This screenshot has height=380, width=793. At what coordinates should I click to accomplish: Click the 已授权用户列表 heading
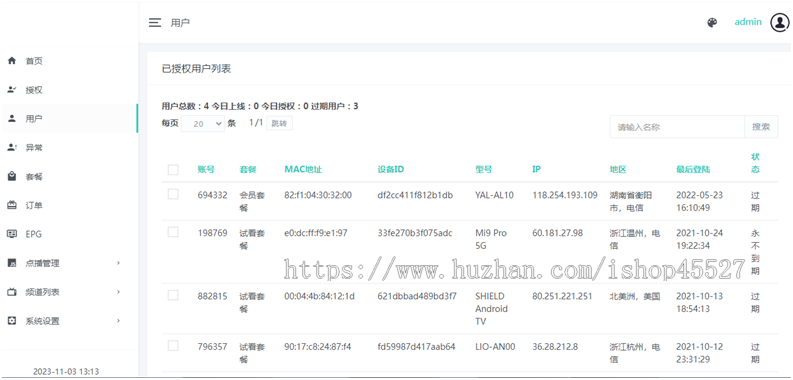point(196,69)
